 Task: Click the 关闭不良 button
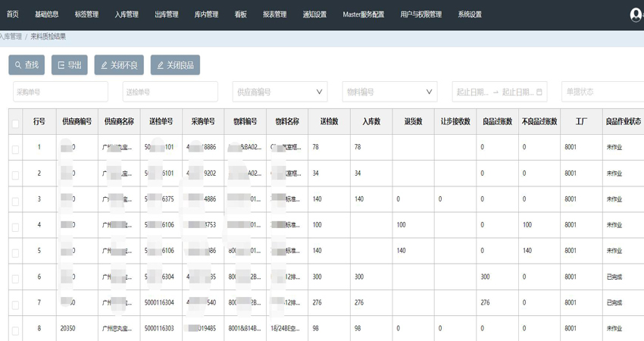[118, 65]
